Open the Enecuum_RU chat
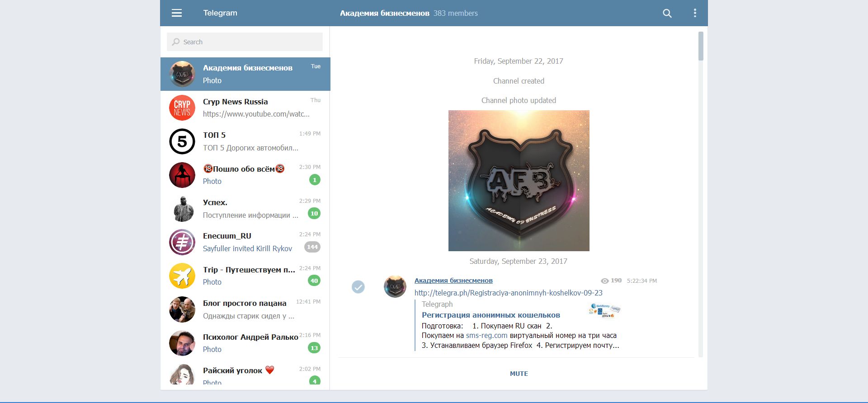The height and width of the screenshot is (403, 868). [245, 242]
